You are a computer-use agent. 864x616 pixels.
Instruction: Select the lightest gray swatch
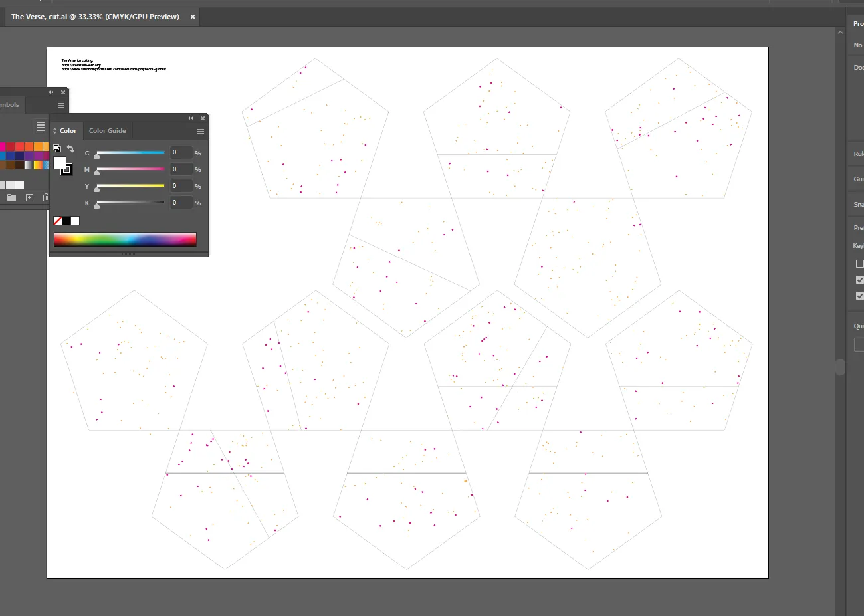tap(19, 185)
